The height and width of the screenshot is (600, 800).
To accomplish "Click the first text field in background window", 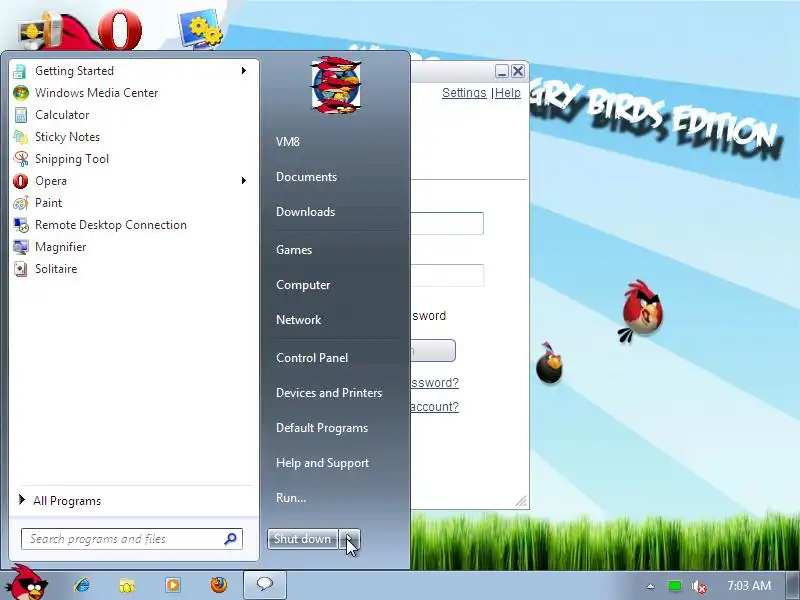I will [447, 223].
